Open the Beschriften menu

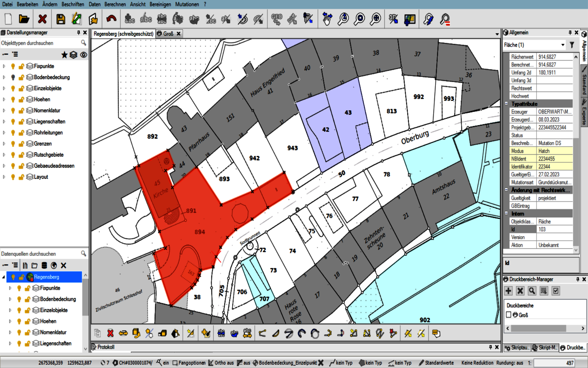73,4
